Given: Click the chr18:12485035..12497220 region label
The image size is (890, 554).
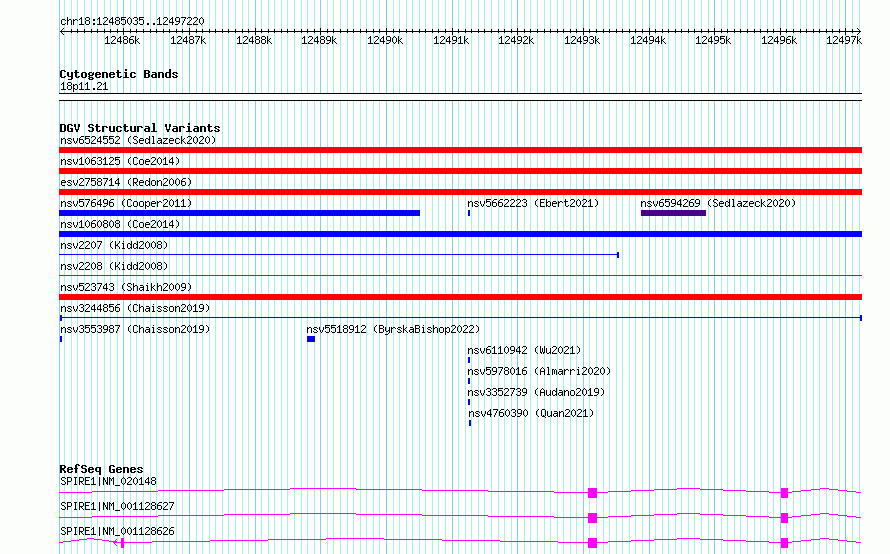Looking at the screenshot, I should [x=132, y=21].
